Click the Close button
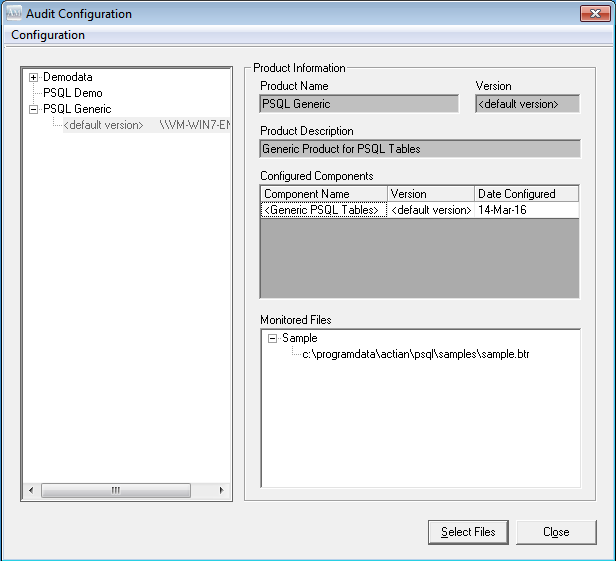Viewport: 616px width, 561px height. coord(556,532)
